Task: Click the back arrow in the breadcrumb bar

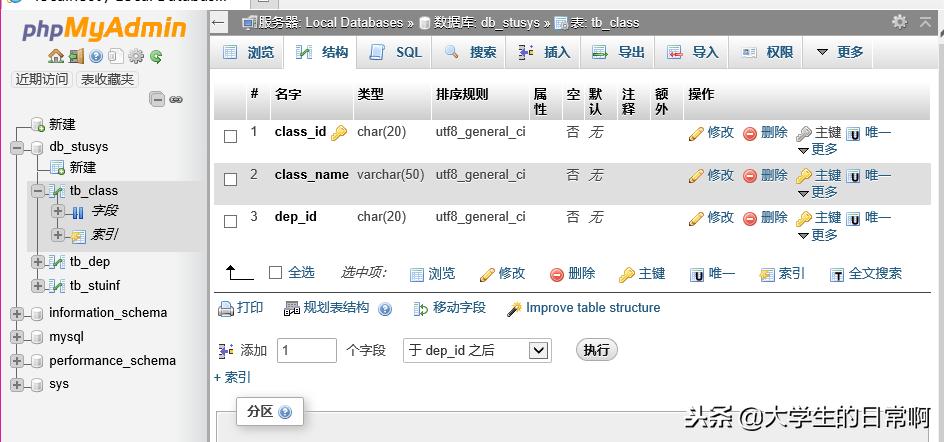Action: pyautogui.click(x=218, y=23)
